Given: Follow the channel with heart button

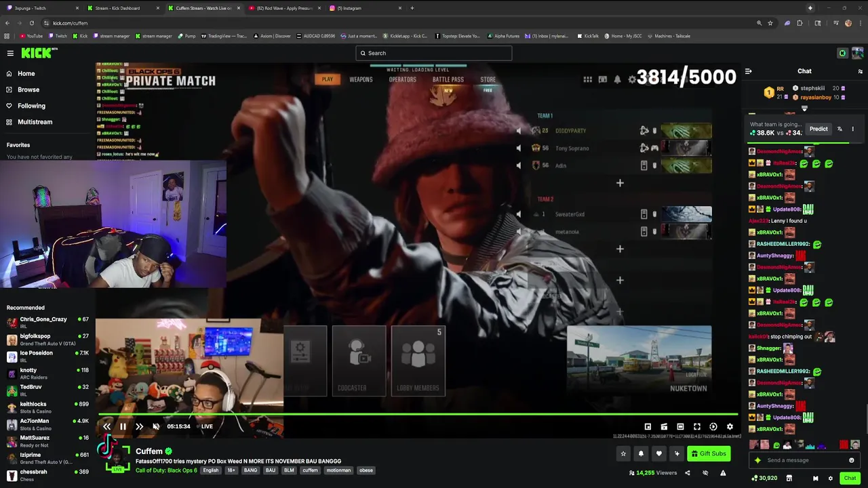Looking at the screenshot, I should (x=658, y=453).
